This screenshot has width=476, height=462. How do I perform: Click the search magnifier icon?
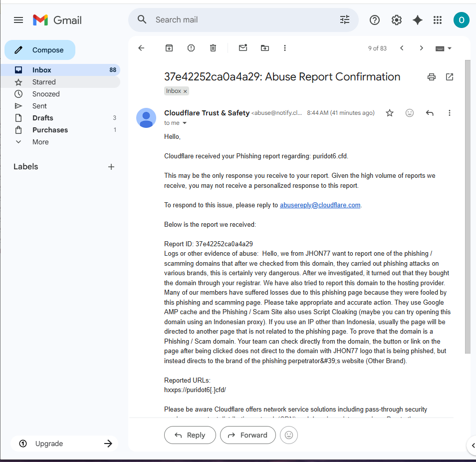click(142, 20)
